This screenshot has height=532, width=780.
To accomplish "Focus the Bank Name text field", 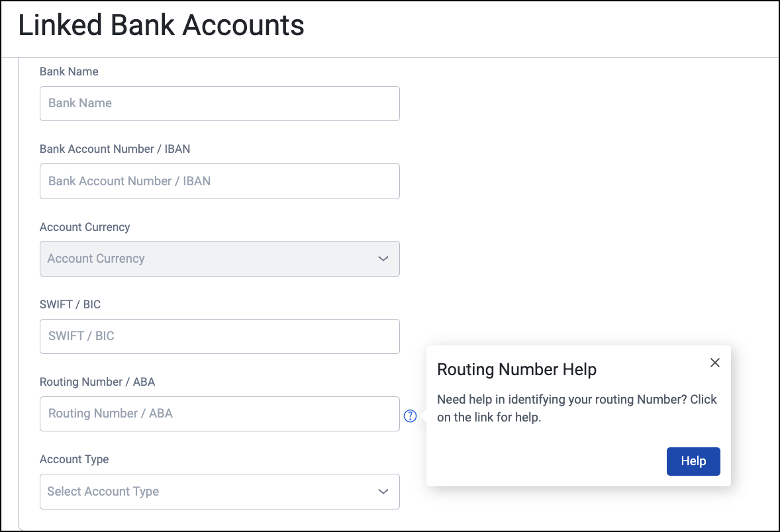I will click(x=219, y=103).
